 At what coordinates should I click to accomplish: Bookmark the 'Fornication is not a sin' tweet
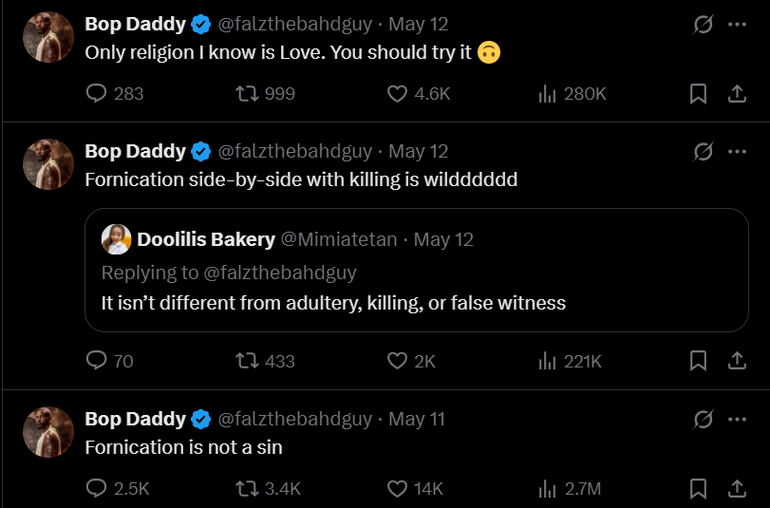tap(699, 489)
